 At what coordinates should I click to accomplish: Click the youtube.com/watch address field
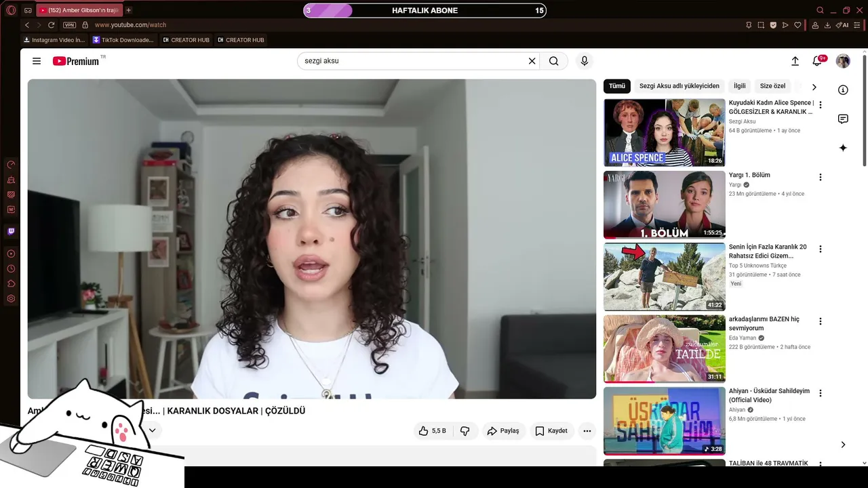130,25
